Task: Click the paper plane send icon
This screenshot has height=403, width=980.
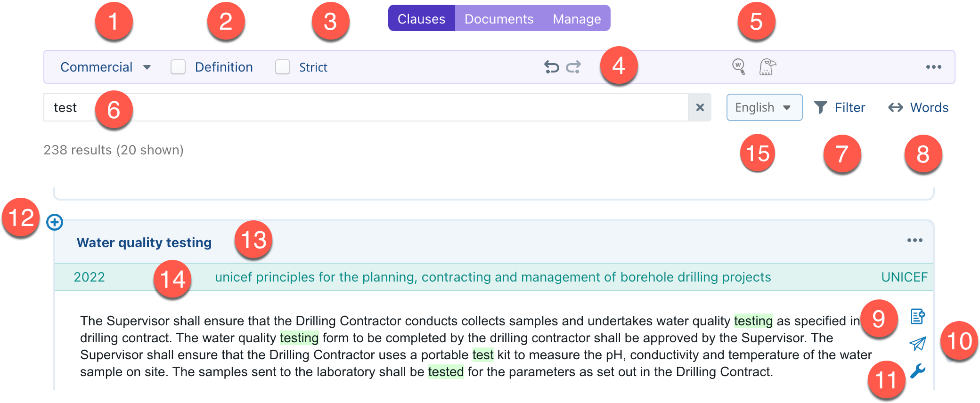Action: point(917,344)
